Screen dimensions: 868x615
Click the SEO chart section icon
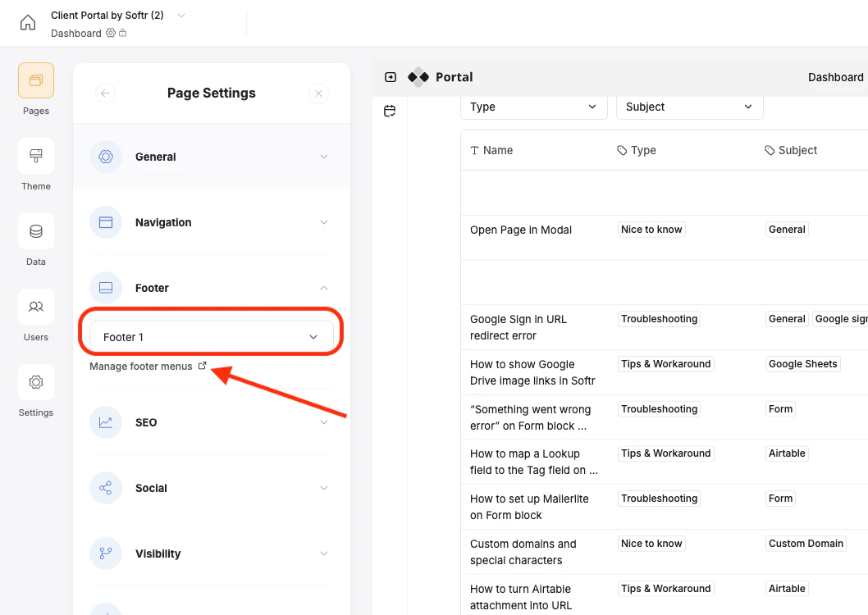tap(106, 422)
